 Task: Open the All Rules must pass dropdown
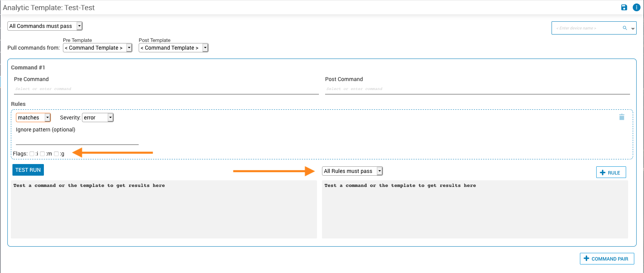(x=352, y=171)
